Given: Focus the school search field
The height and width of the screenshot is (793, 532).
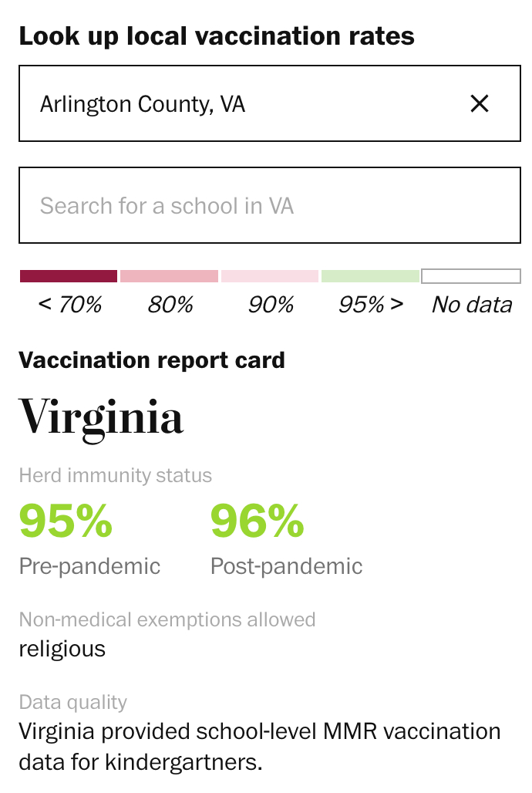Looking at the screenshot, I should pos(269,206).
